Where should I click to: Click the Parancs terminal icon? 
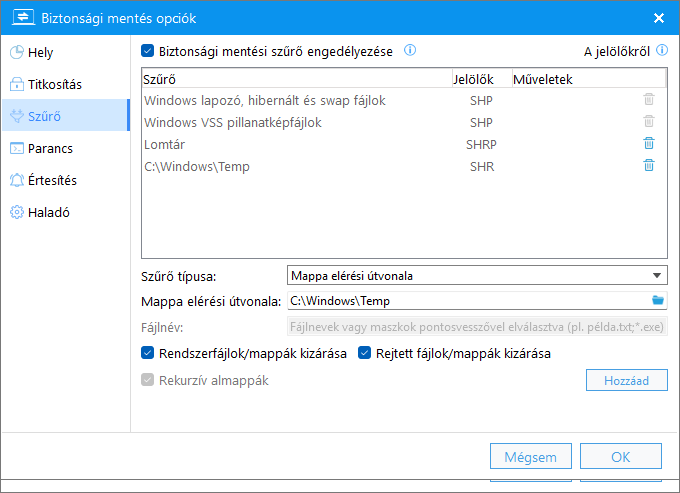click(x=16, y=148)
